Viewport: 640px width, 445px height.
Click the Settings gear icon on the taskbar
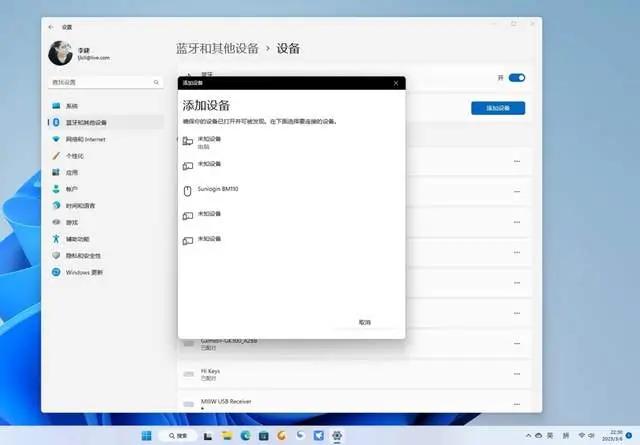[337, 436]
